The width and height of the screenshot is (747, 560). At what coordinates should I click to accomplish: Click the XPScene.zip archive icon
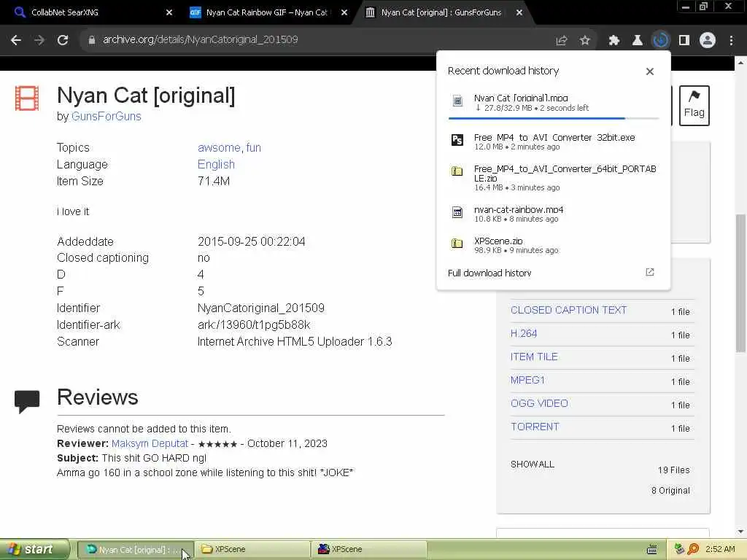[x=457, y=244]
